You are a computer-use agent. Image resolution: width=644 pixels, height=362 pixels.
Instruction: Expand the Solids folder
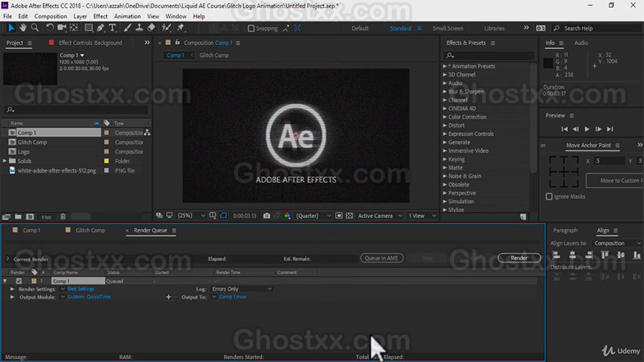(x=5, y=161)
